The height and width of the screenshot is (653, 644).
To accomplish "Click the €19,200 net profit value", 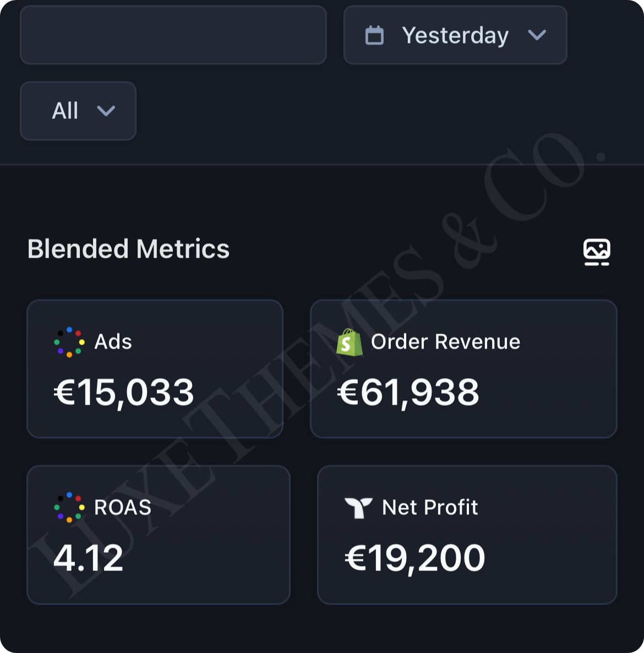I will [x=415, y=558].
